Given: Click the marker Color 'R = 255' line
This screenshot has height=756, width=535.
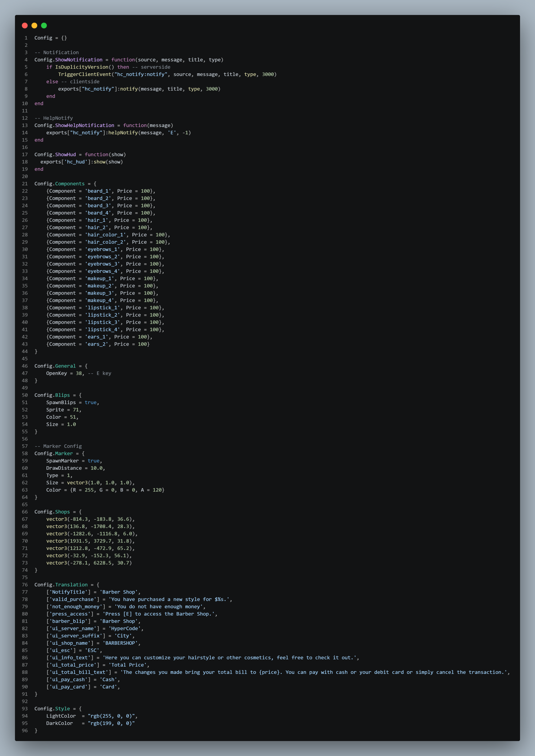Looking at the screenshot, I should coord(105,490).
